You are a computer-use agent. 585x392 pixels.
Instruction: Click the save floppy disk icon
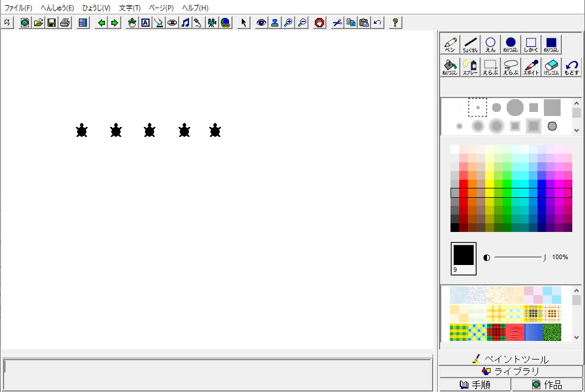pos(52,23)
